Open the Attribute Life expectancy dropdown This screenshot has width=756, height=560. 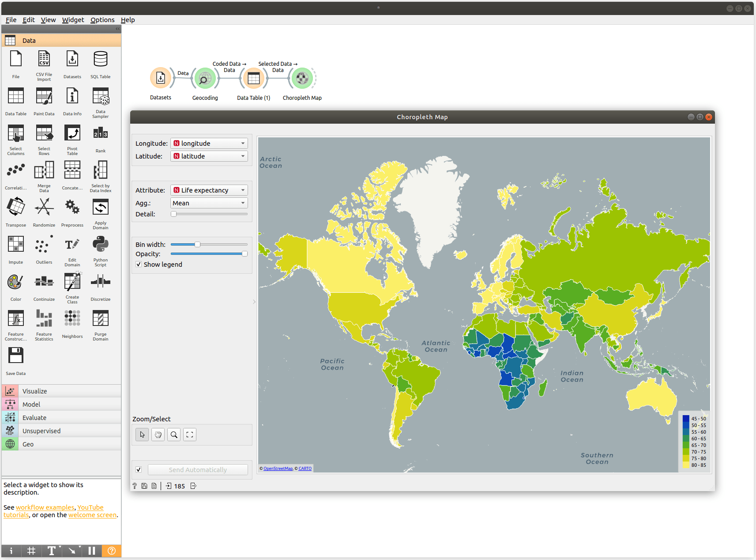[209, 190]
